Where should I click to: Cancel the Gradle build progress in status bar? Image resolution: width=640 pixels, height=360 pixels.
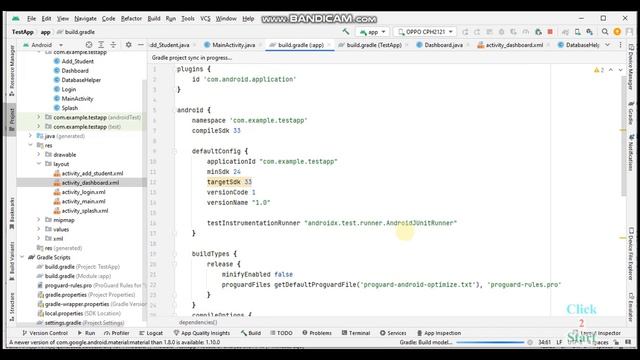(530, 342)
